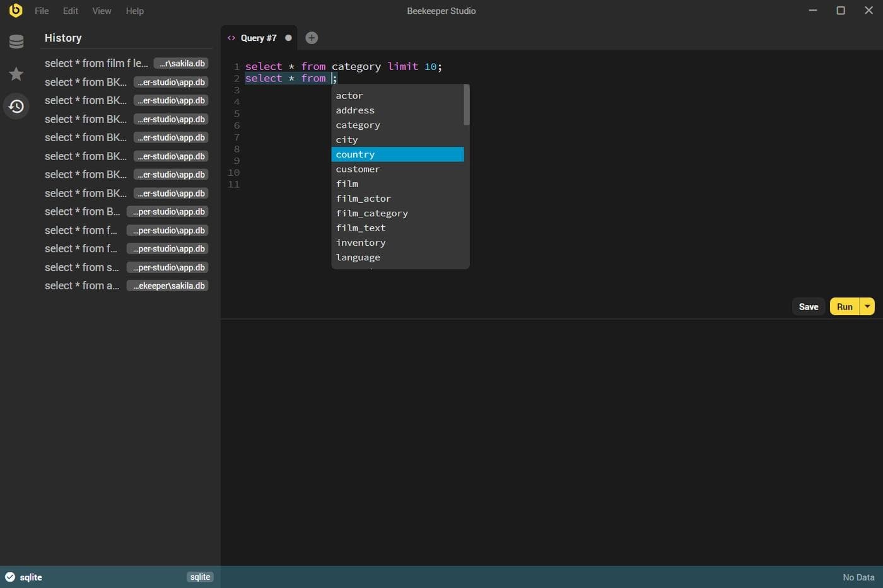Click the connection status checkmark icon
883x588 pixels.
click(x=10, y=577)
